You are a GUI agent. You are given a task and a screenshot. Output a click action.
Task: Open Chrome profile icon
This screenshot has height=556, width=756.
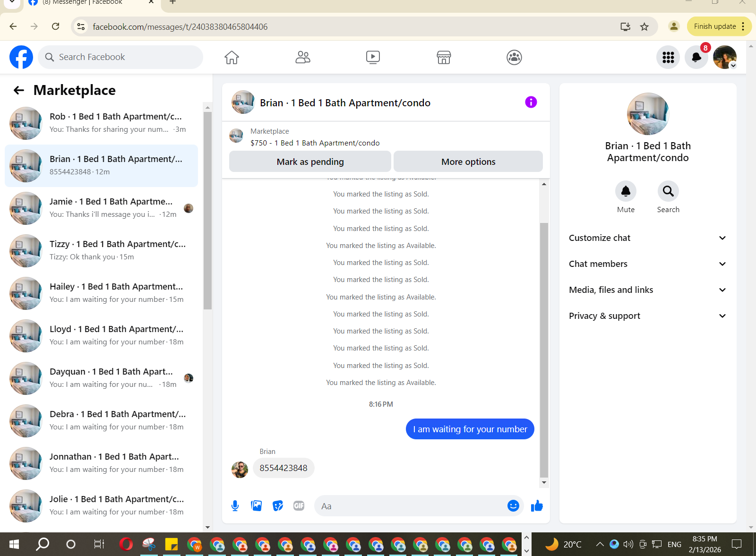[x=674, y=26]
